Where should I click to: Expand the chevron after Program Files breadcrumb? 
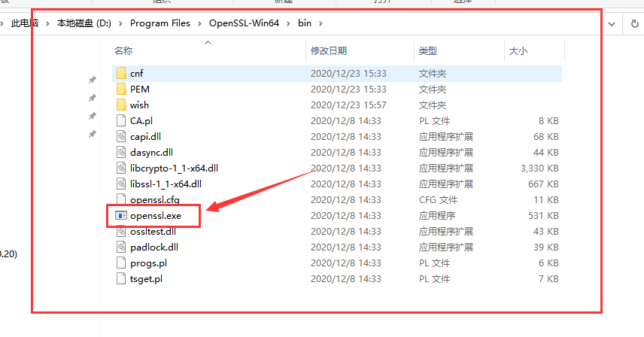point(199,24)
